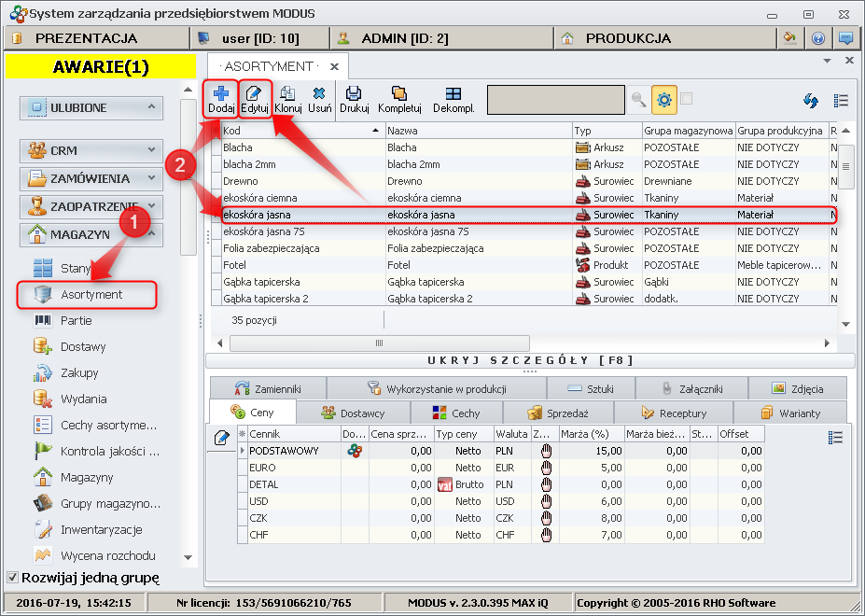Screen dimensions: 865x616
Task: Click the search magnifier icon
Action: pos(638,100)
